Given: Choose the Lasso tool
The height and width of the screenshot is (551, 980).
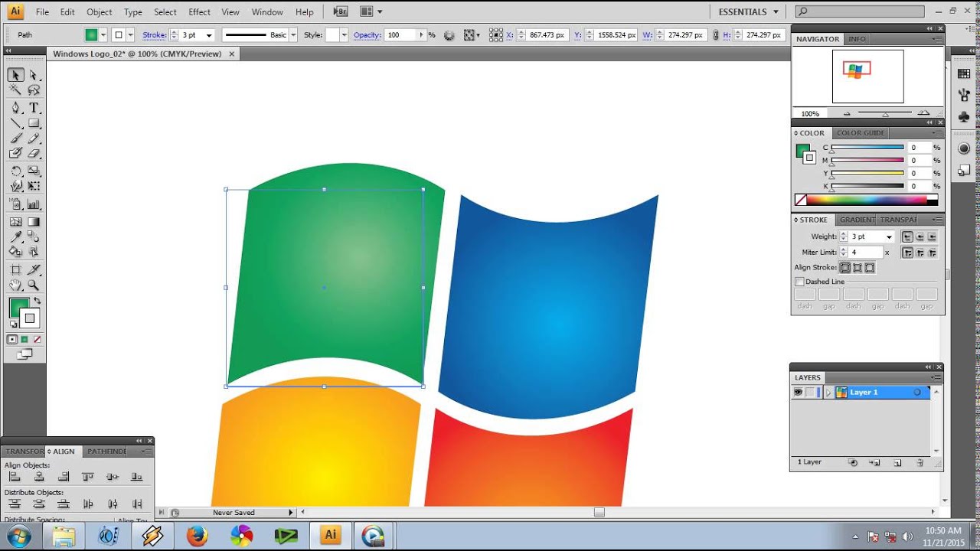Looking at the screenshot, I should 34,90.
